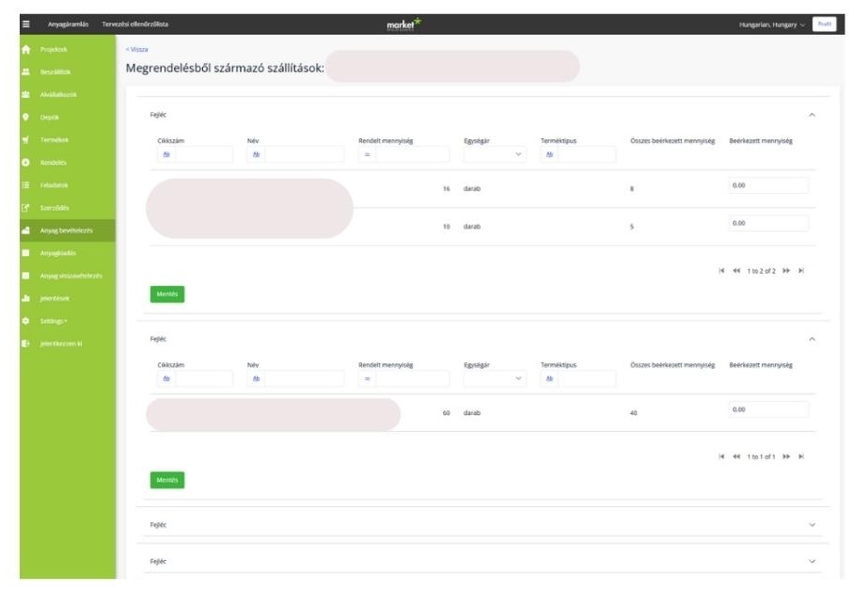Click Mentés button below the 10 darab row
The width and height of the screenshot is (868, 591).
tap(167, 295)
